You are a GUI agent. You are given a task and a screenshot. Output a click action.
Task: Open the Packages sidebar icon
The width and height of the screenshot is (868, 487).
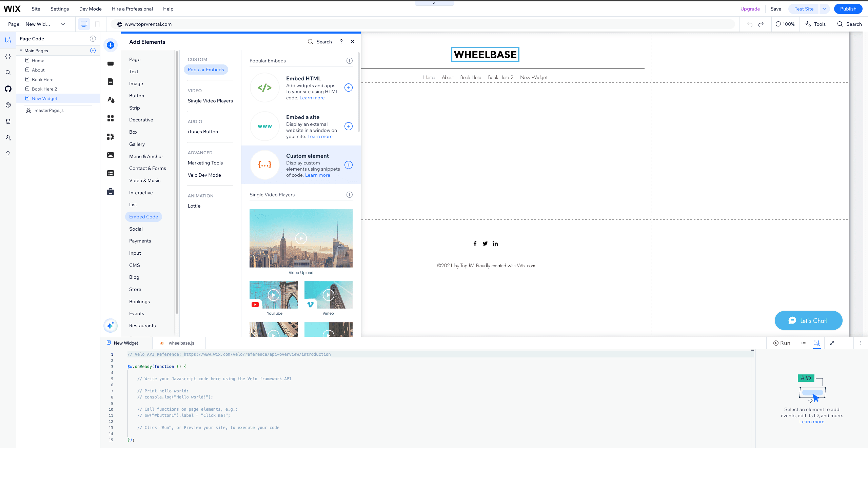(8, 105)
